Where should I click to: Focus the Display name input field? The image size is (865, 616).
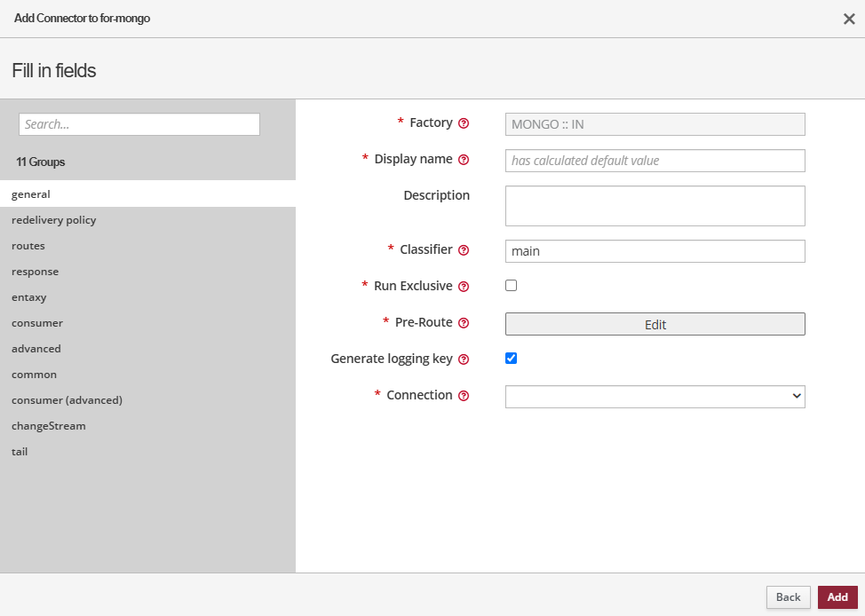tap(655, 161)
